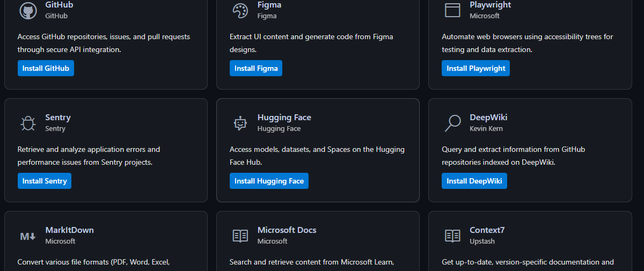Click the Microsoft publisher under MarkItDown
Viewport: 644px width, 271px height.
point(60,241)
